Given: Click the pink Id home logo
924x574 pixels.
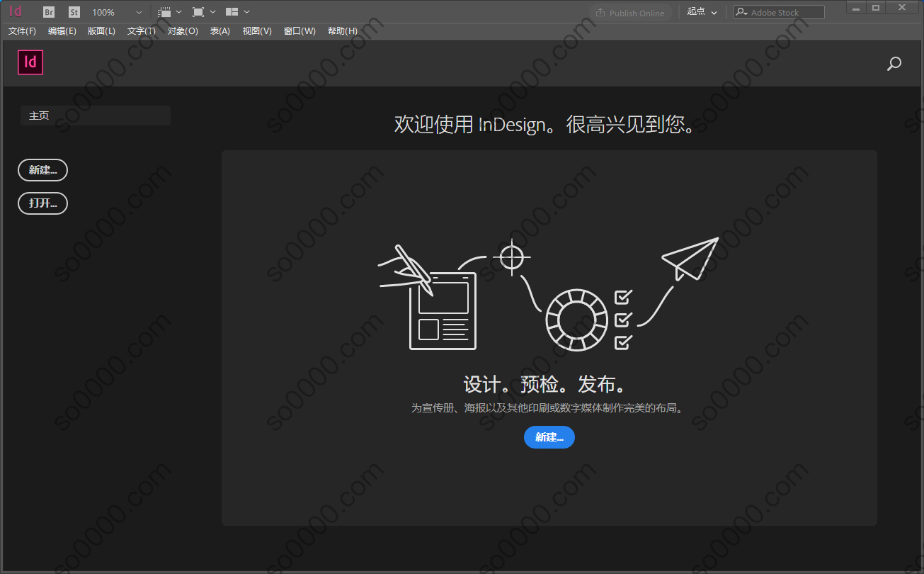Looking at the screenshot, I should point(30,62).
